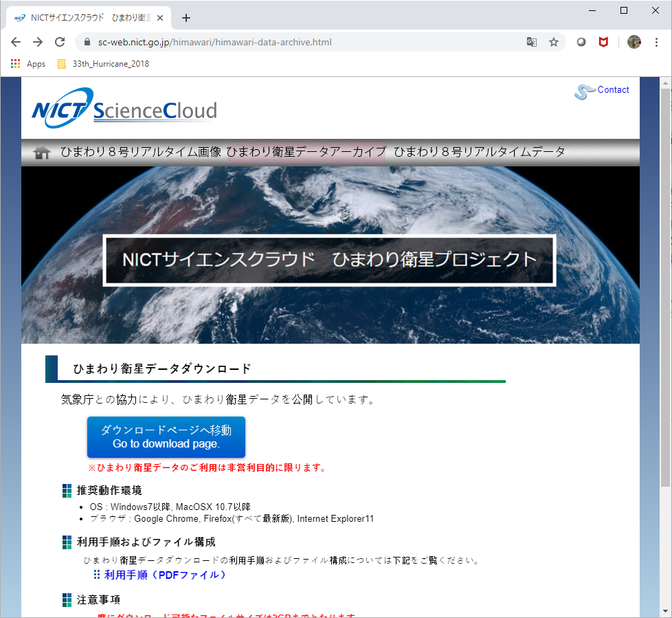Click the browser back arrow
Image resolution: width=672 pixels, height=618 pixels.
[16, 42]
